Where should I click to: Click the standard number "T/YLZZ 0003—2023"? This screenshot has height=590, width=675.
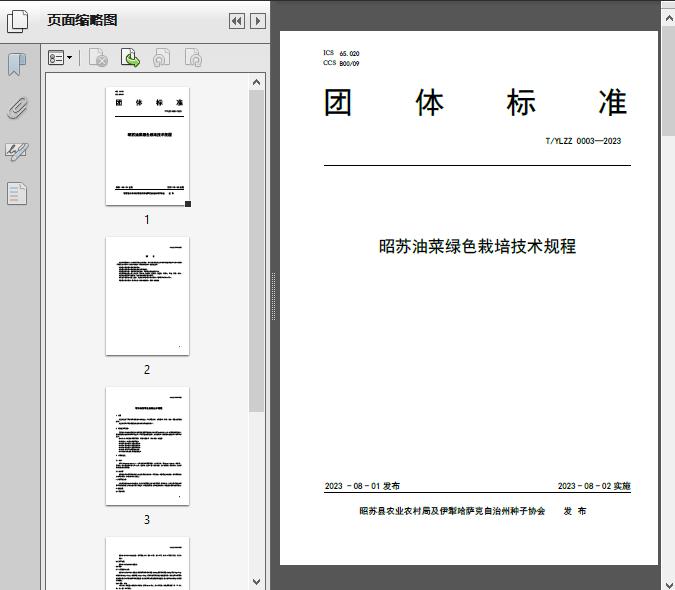point(583,141)
